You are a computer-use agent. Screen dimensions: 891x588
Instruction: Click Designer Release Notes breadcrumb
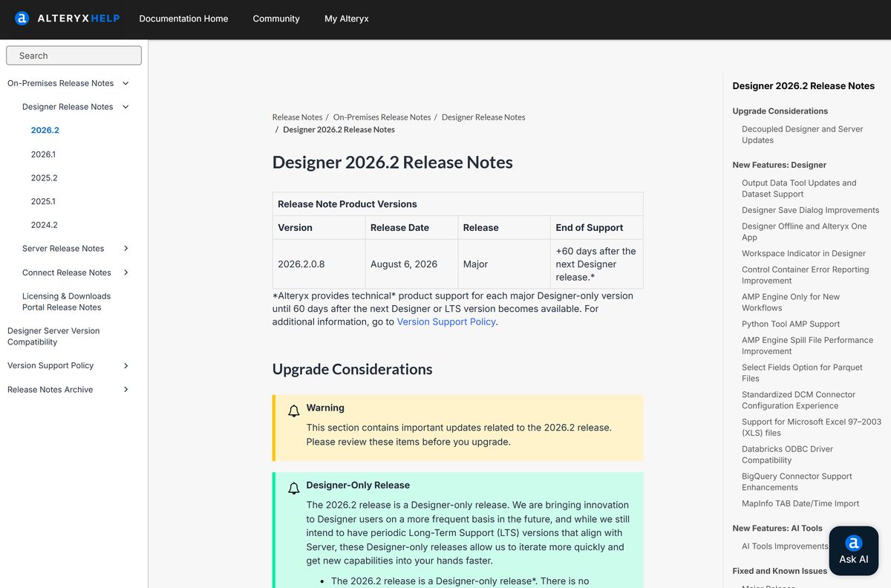(483, 117)
